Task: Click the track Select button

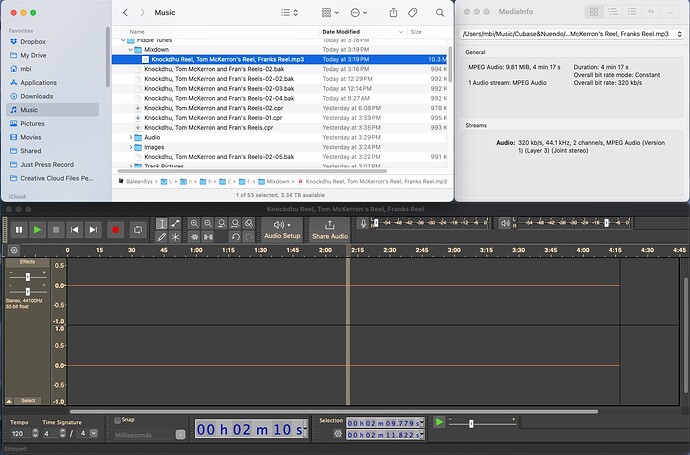Action: click(28, 400)
